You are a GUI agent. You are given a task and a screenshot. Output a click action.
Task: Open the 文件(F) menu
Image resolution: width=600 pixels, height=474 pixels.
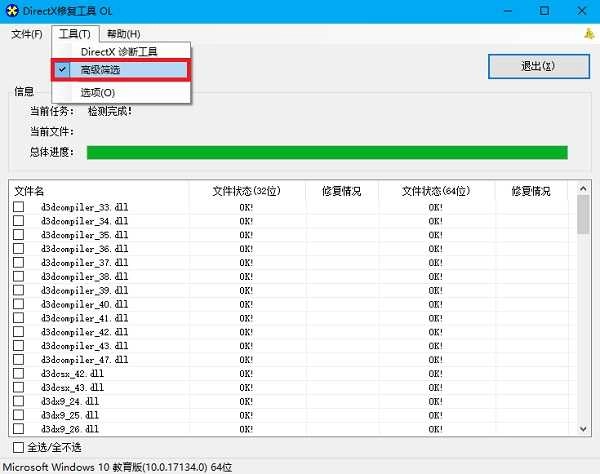(x=27, y=34)
